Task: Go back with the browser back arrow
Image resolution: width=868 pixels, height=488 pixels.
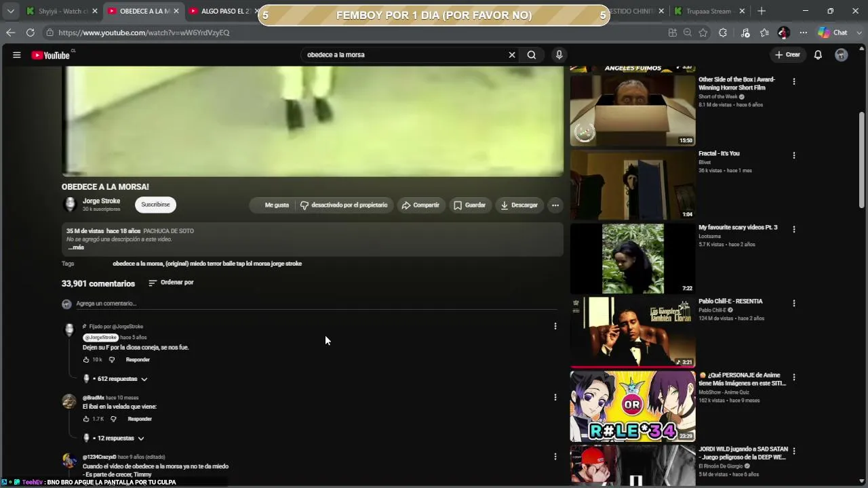Action: 10,33
